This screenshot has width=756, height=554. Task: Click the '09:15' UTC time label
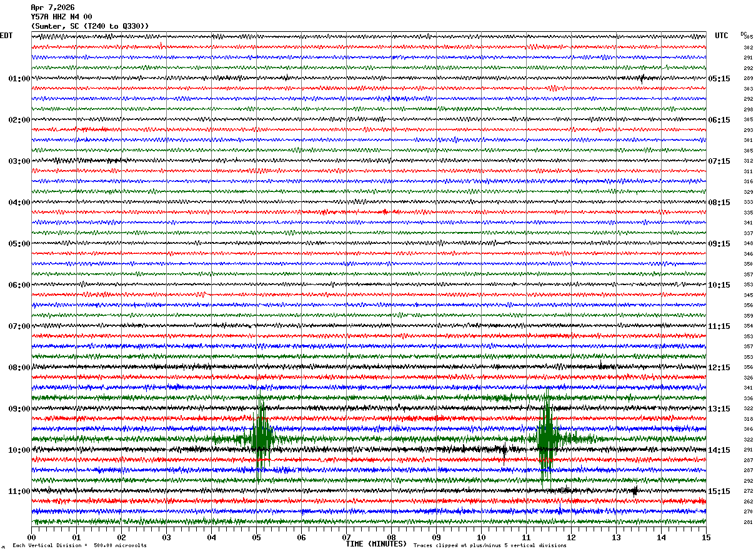tap(719, 244)
